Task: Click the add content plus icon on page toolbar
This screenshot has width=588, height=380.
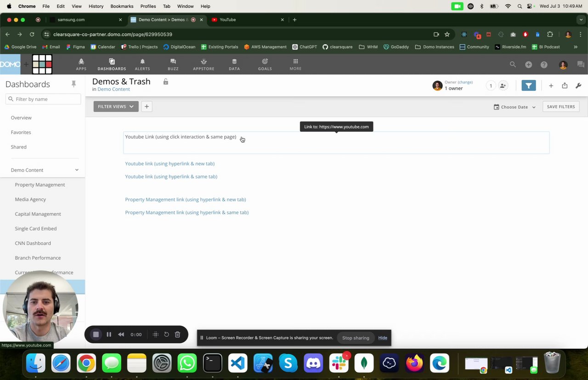Action: pyautogui.click(x=551, y=85)
